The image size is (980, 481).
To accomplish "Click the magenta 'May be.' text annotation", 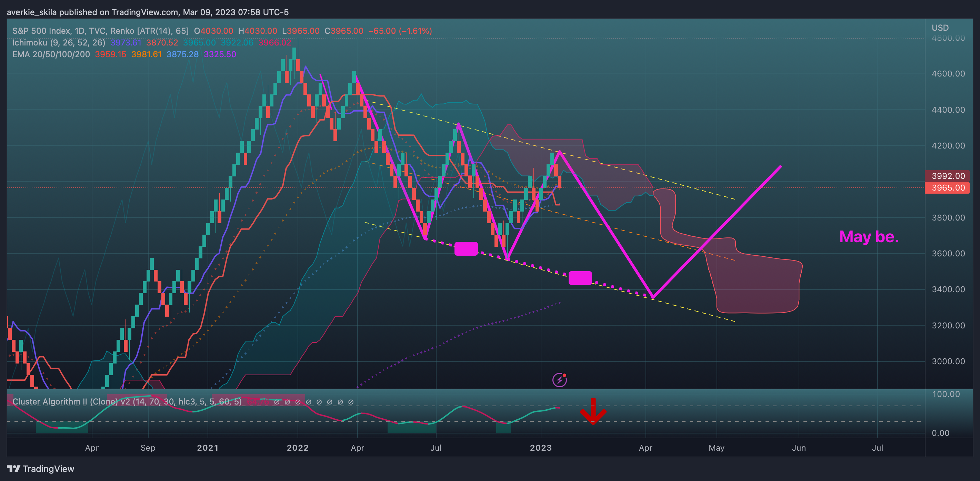I will [869, 237].
